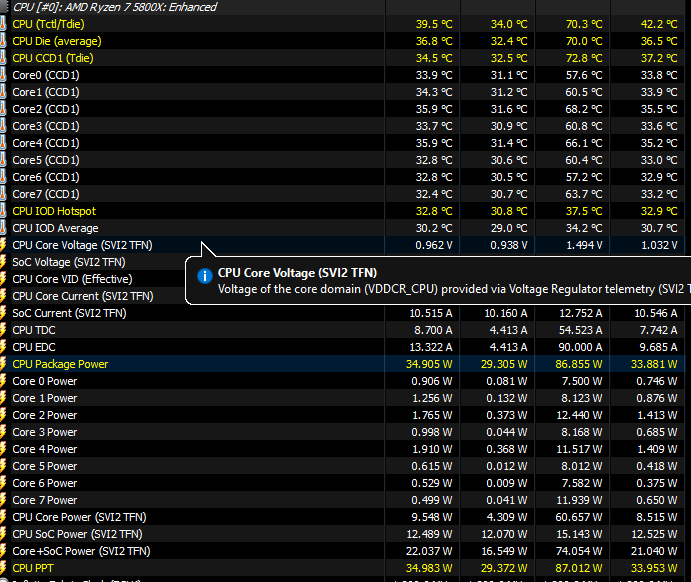
Task: Click the Core 2 Power label
Action: pyautogui.click(x=45, y=415)
